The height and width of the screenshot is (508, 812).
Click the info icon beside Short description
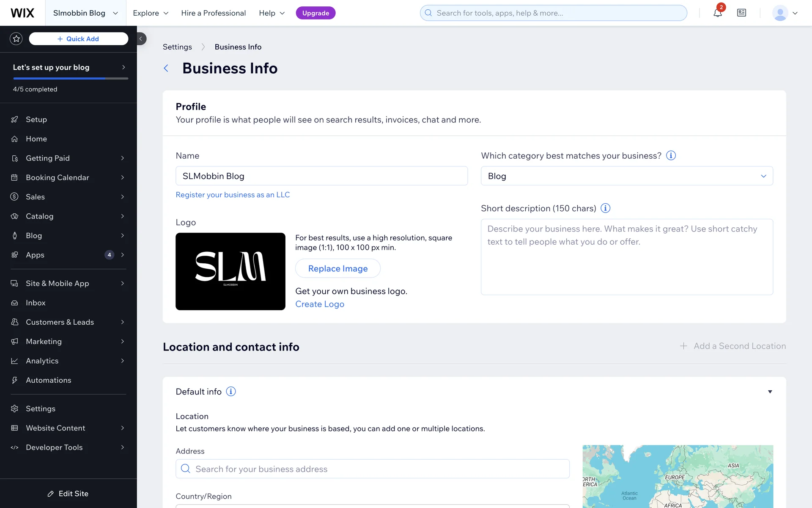(x=605, y=208)
